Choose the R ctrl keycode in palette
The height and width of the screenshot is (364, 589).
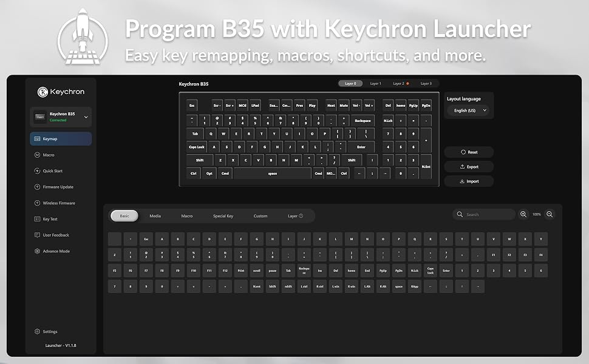[x=319, y=286]
